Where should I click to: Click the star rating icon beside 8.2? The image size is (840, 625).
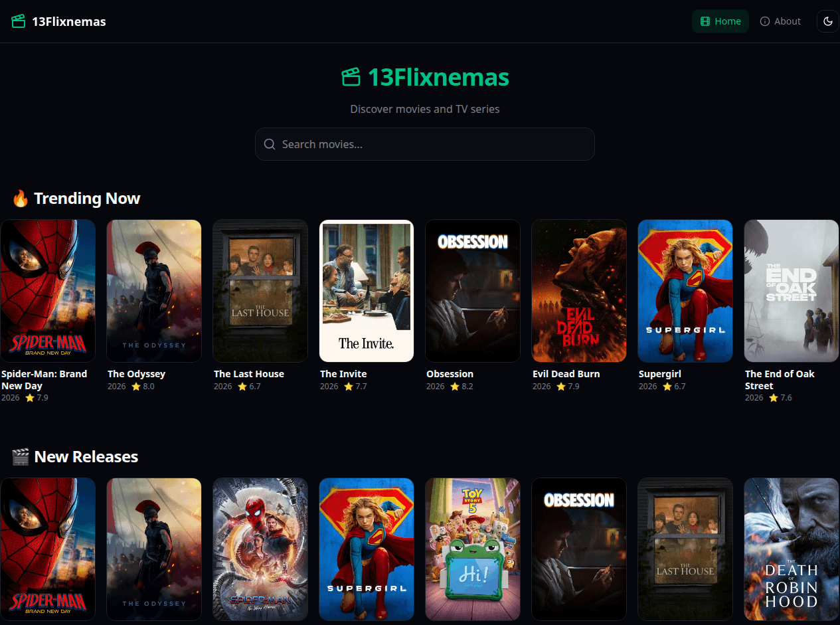[455, 387]
